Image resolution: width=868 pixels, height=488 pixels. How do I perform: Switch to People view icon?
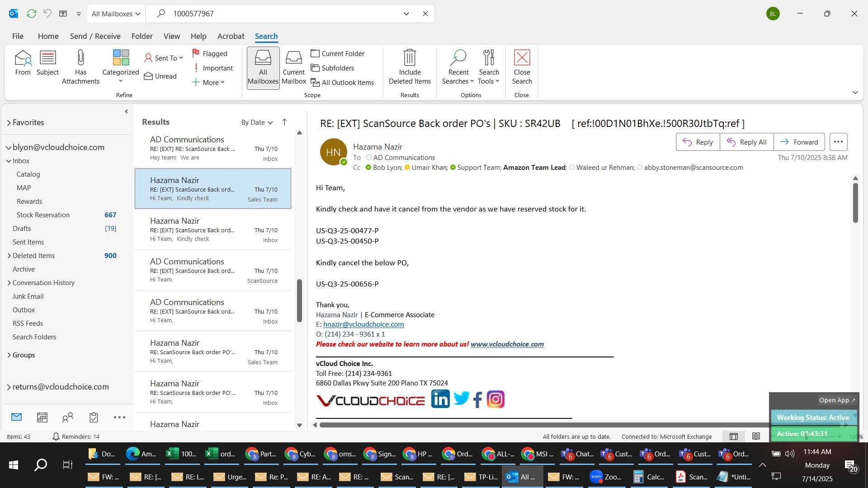(x=68, y=417)
